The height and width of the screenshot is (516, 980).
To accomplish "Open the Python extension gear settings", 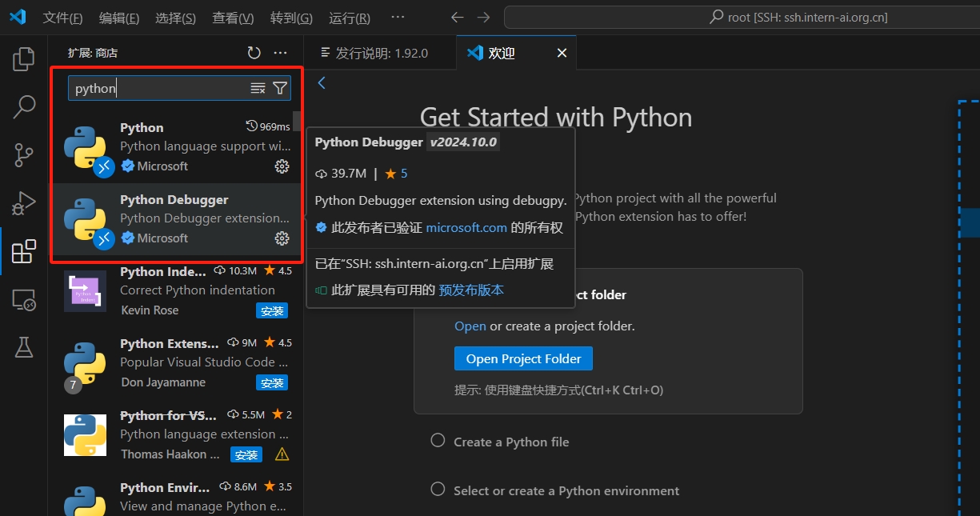I will [282, 166].
